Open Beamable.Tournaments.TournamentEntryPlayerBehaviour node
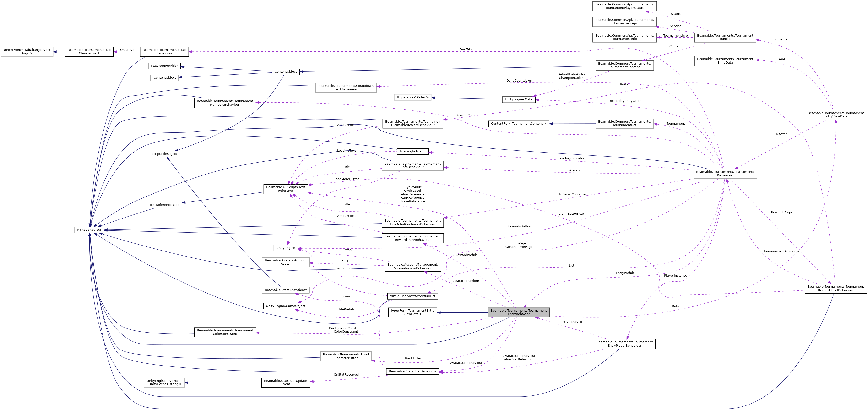The image size is (868, 410). click(624, 344)
